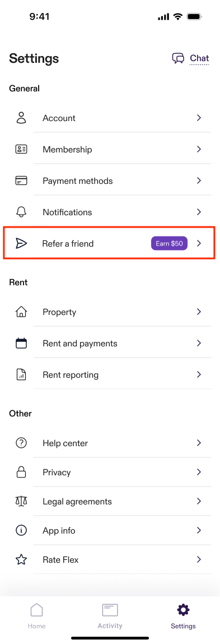Image resolution: width=220 pixels, height=644 pixels.
Task: Switch to the Home tab
Action: [36, 616]
